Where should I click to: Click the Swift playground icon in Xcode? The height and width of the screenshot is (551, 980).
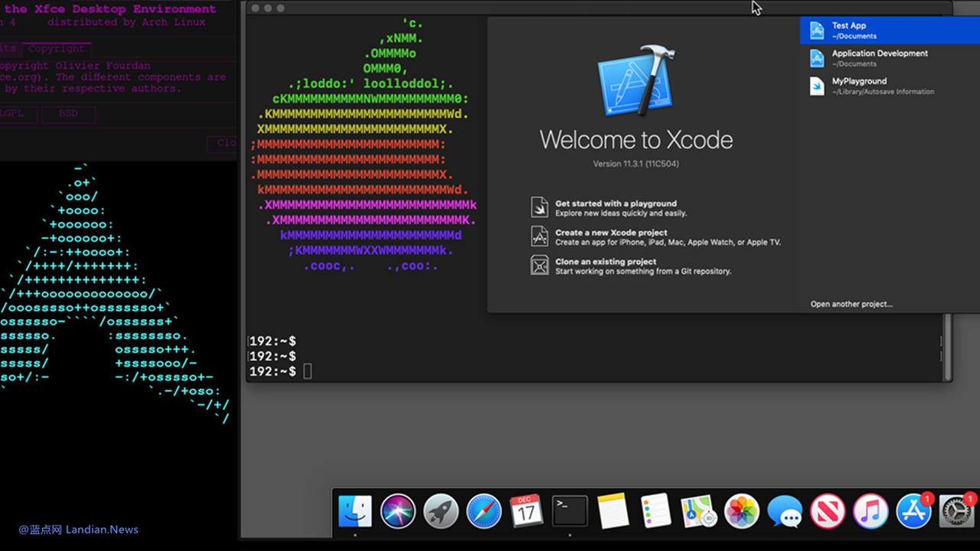(540, 207)
